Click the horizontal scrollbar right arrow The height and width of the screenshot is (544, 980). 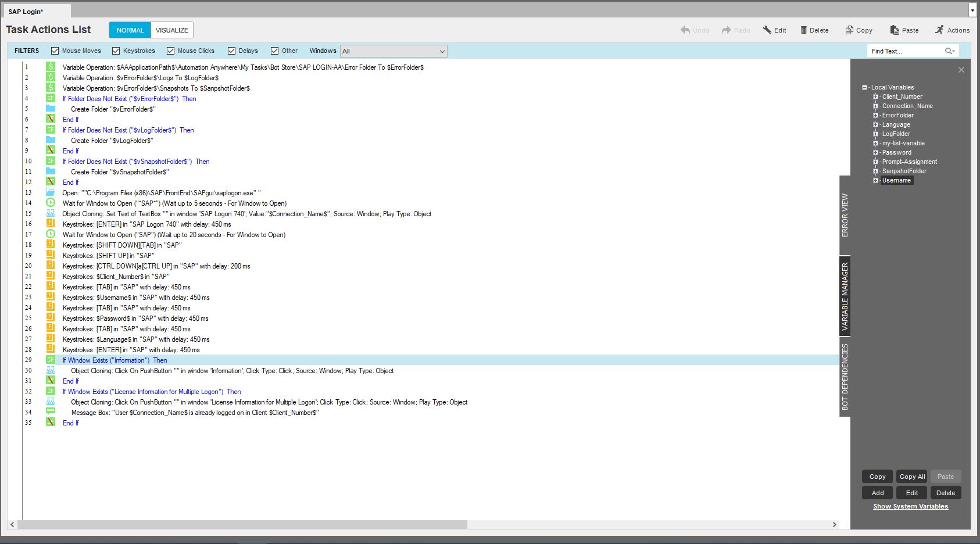(835, 525)
